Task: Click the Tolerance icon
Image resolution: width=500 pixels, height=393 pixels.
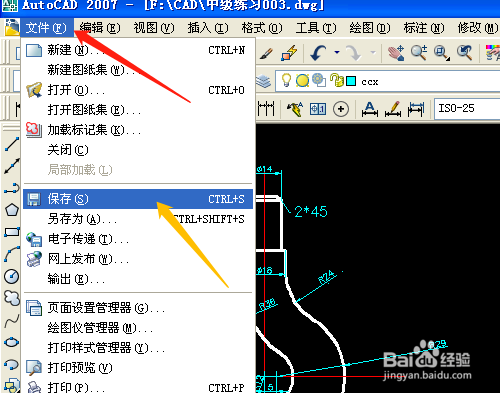Action: [x=318, y=109]
